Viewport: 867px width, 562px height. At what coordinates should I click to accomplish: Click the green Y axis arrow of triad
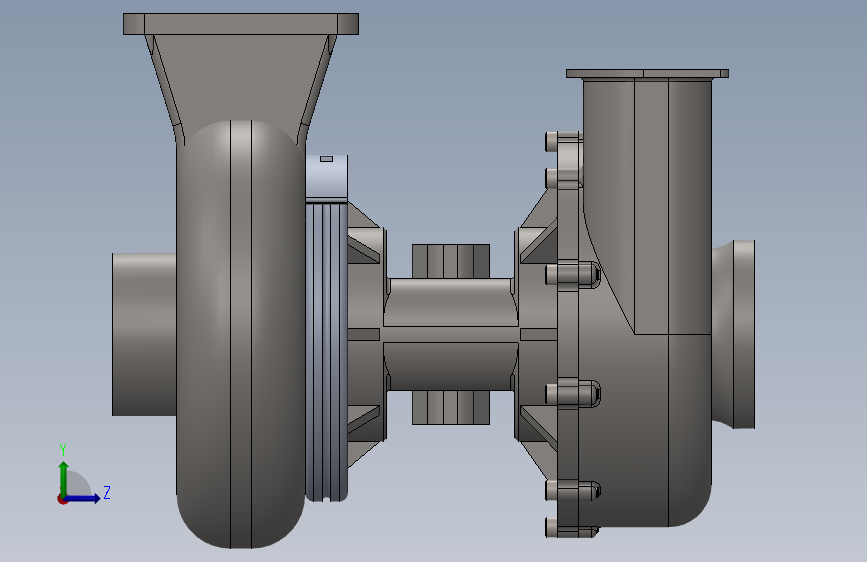tap(64, 478)
